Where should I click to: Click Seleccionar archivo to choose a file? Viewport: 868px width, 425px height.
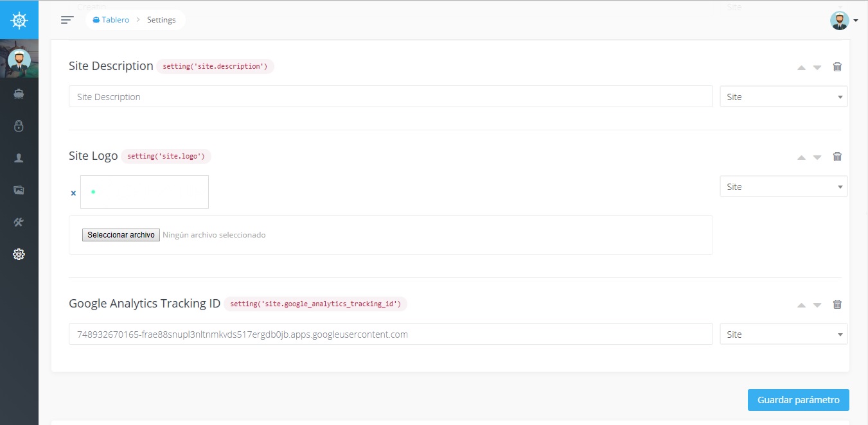[120, 234]
